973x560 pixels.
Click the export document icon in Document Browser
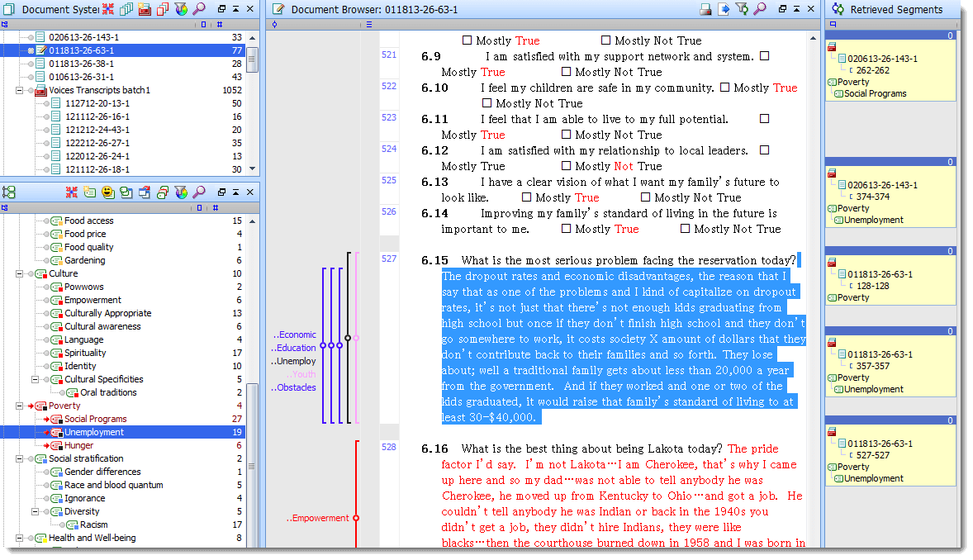pyautogui.click(x=724, y=9)
